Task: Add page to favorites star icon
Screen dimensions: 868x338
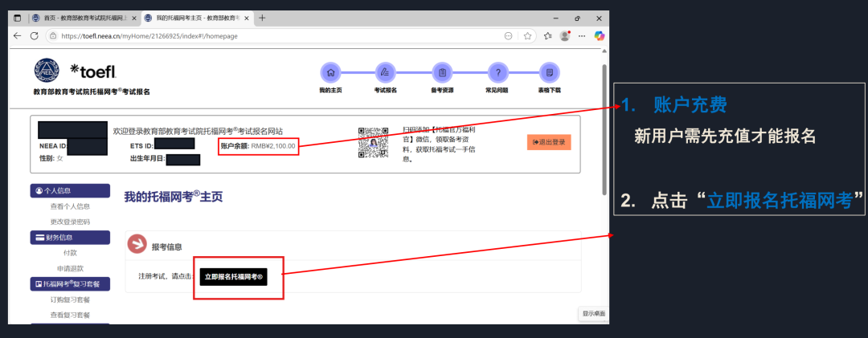Action: 527,36
